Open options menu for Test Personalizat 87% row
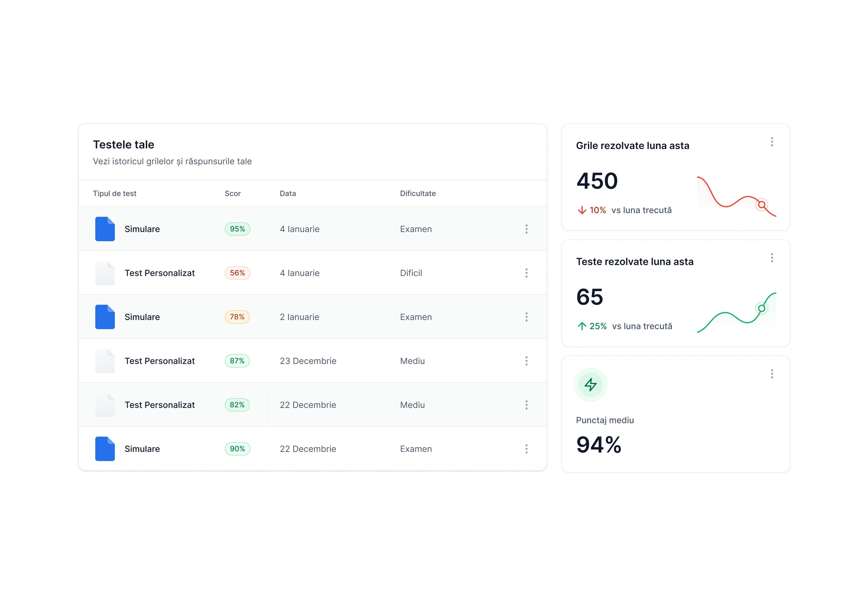868x596 pixels. [x=526, y=361]
